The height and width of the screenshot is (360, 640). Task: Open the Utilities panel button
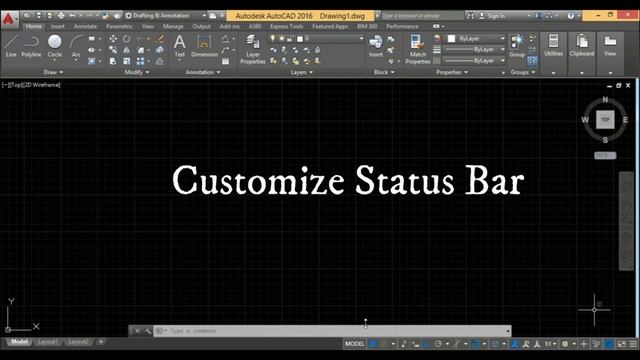click(553, 46)
